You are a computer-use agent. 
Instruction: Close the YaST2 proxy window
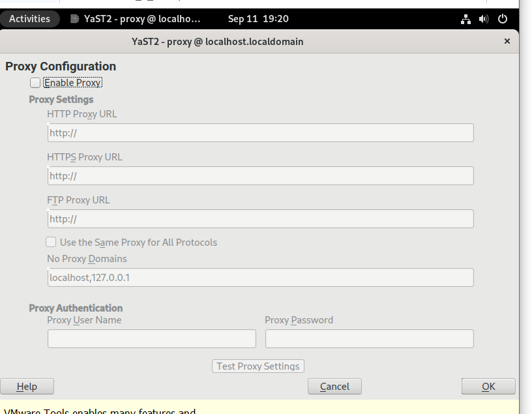[x=507, y=41]
